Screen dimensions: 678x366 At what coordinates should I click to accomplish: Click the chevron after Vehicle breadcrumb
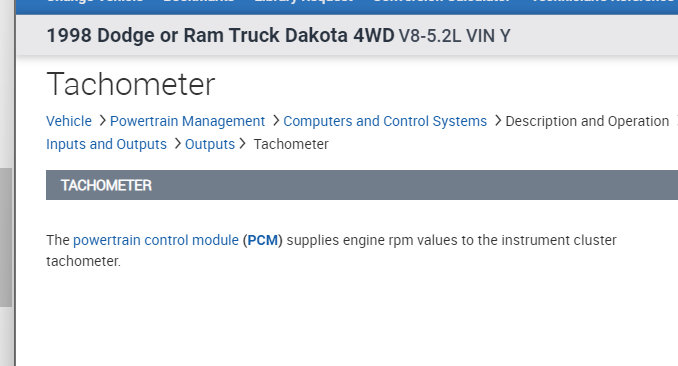(102, 120)
